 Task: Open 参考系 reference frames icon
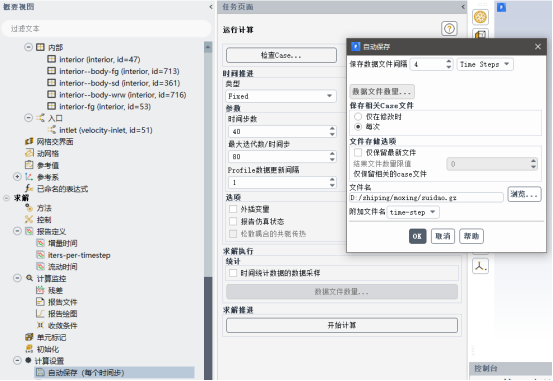(29, 177)
